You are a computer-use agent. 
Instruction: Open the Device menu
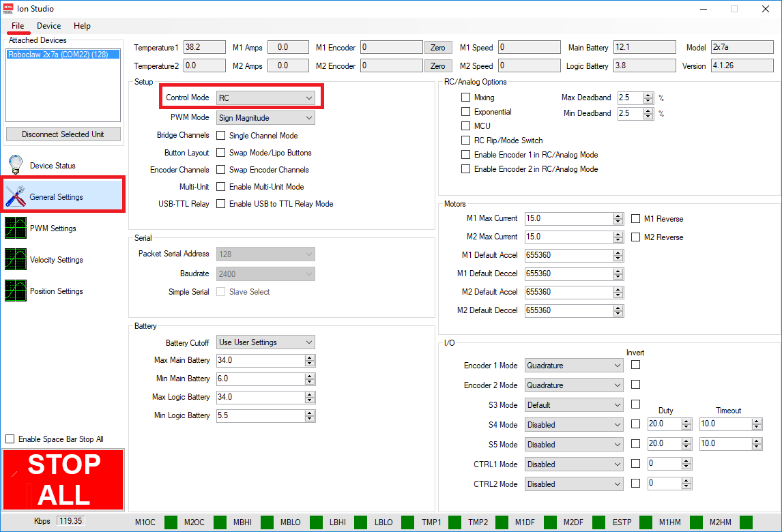(x=48, y=26)
